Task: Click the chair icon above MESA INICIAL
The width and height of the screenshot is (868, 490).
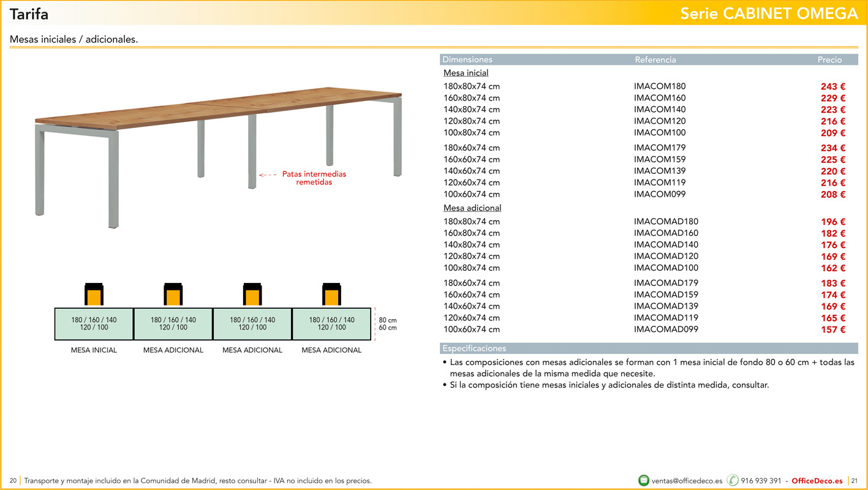Action: [94, 295]
